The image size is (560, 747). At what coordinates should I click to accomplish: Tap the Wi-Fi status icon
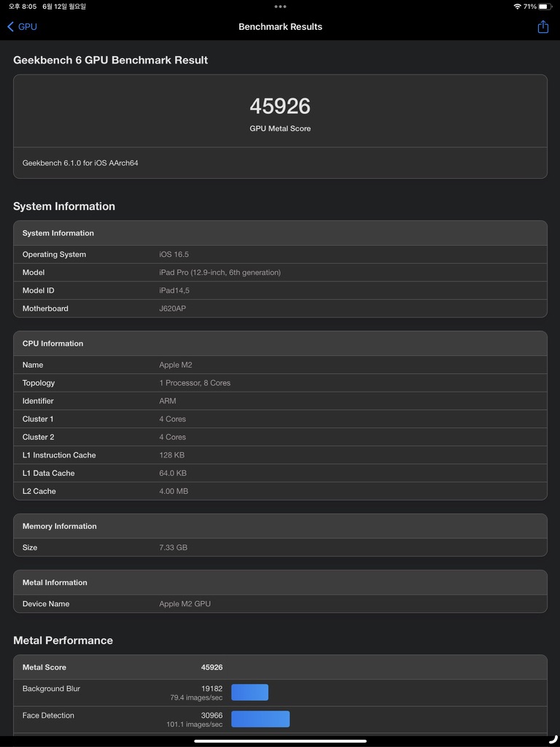517,7
